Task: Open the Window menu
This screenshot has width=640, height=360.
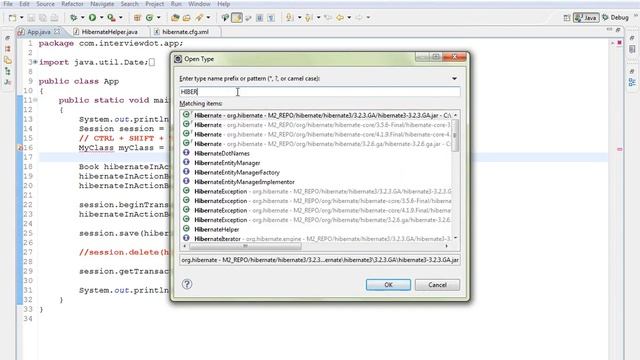Action: pos(199,4)
